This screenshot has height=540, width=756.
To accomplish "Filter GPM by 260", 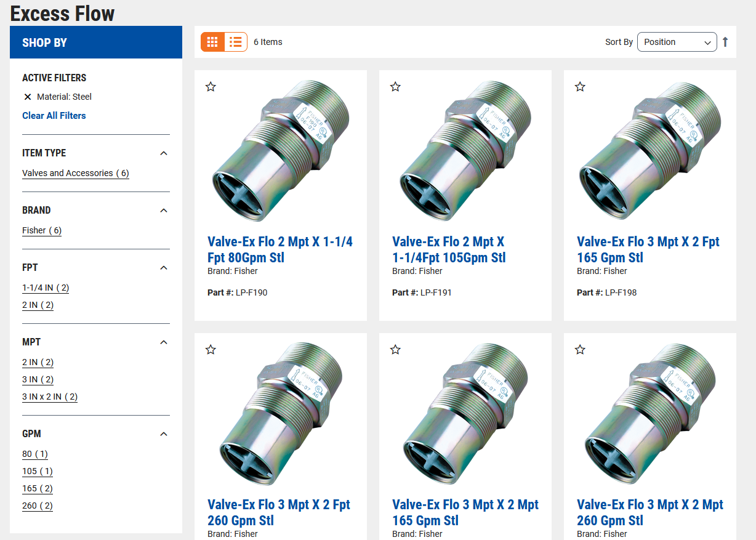I will [x=38, y=506].
